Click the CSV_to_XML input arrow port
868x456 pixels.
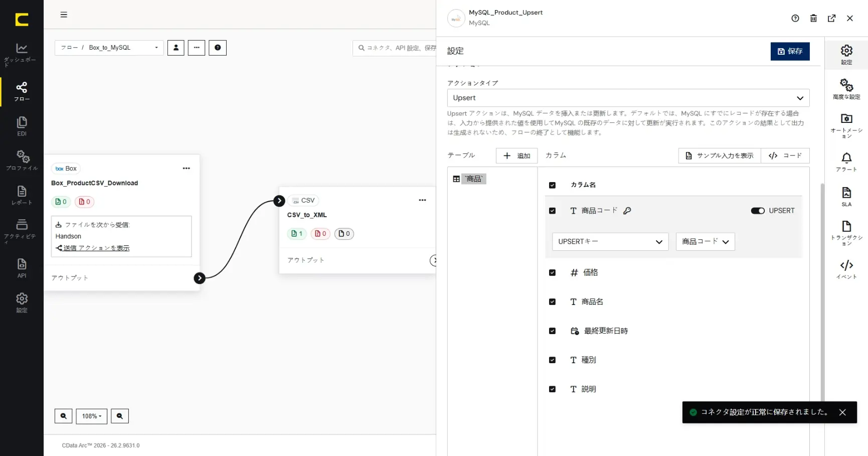click(279, 201)
